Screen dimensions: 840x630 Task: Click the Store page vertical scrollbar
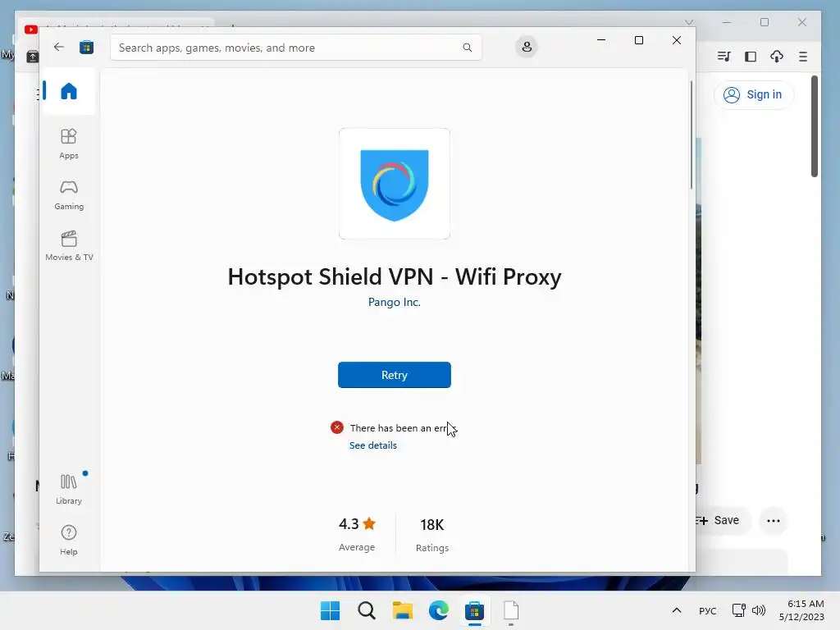tap(691, 135)
